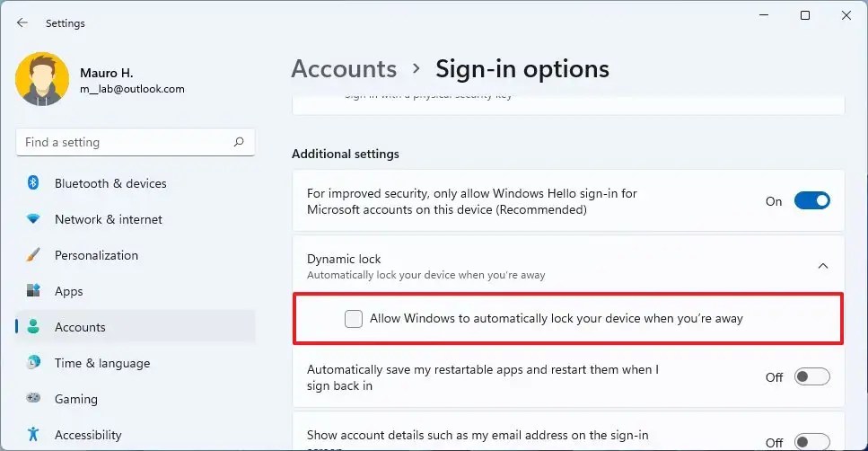Close the Settings window
The height and width of the screenshot is (451, 868).
(x=846, y=15)
